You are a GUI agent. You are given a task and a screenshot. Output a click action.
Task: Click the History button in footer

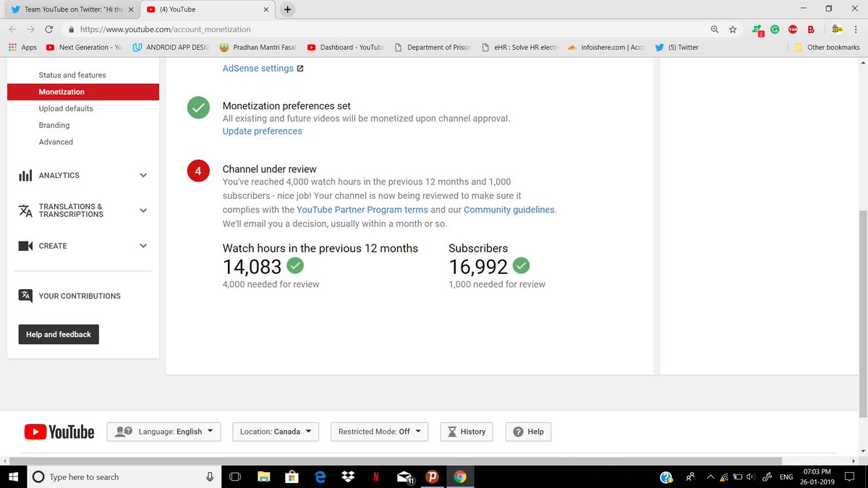[467, 432]
